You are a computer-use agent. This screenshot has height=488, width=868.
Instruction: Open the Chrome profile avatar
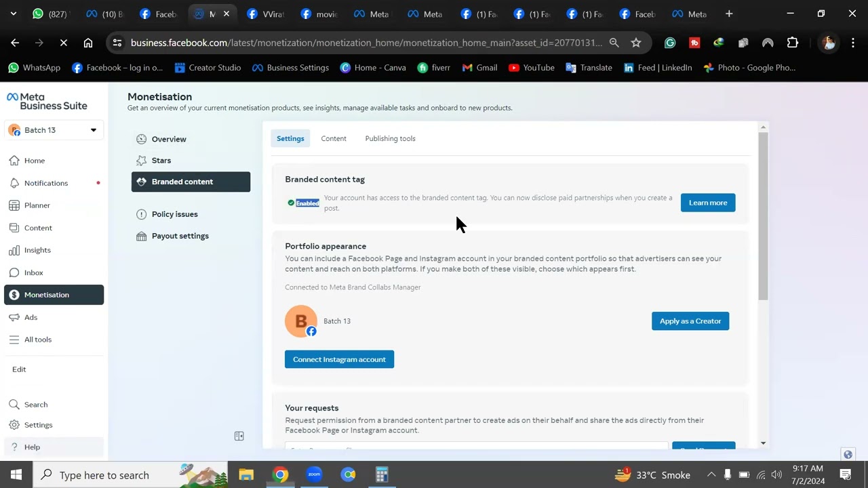coord(828,43)
